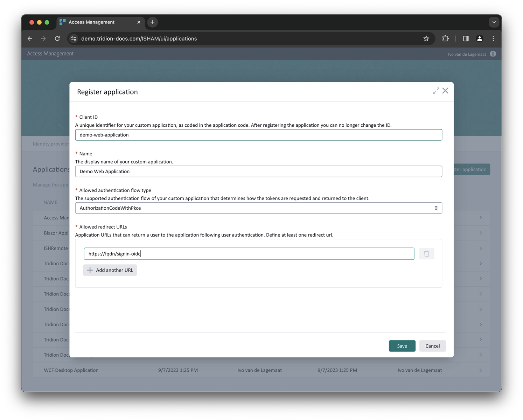523x420 pixels.
Task: Click the ISHRemote application name
Action: point(56,248)
